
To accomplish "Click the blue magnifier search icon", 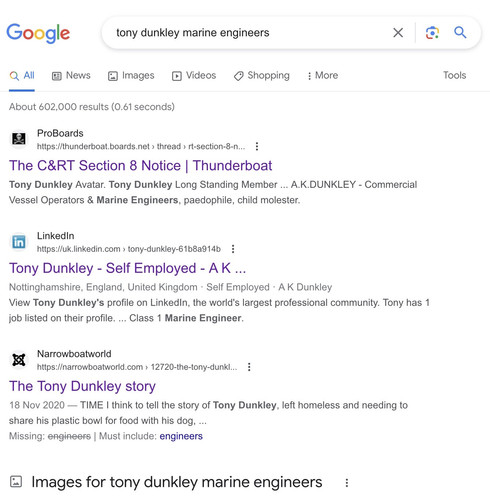I will pos(460,32).
